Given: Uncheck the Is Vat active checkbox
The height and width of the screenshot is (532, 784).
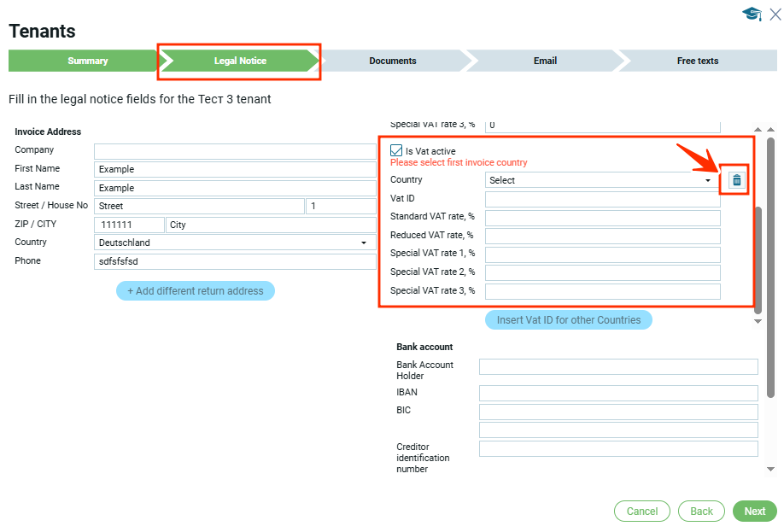Looking at the screenshot, I should tap(396, 150).
